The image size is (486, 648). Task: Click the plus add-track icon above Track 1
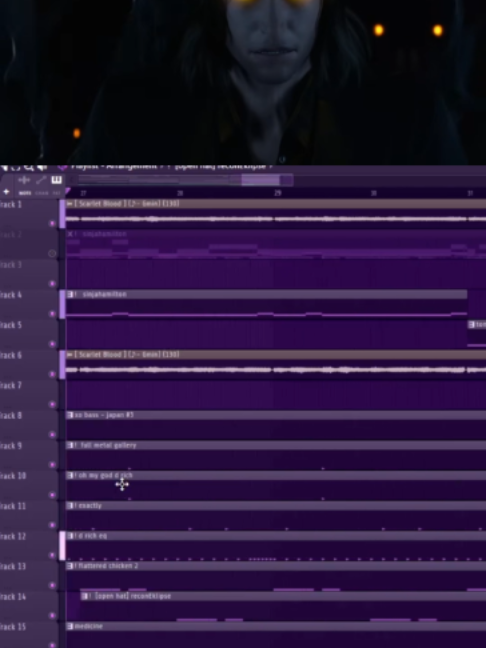6,192
